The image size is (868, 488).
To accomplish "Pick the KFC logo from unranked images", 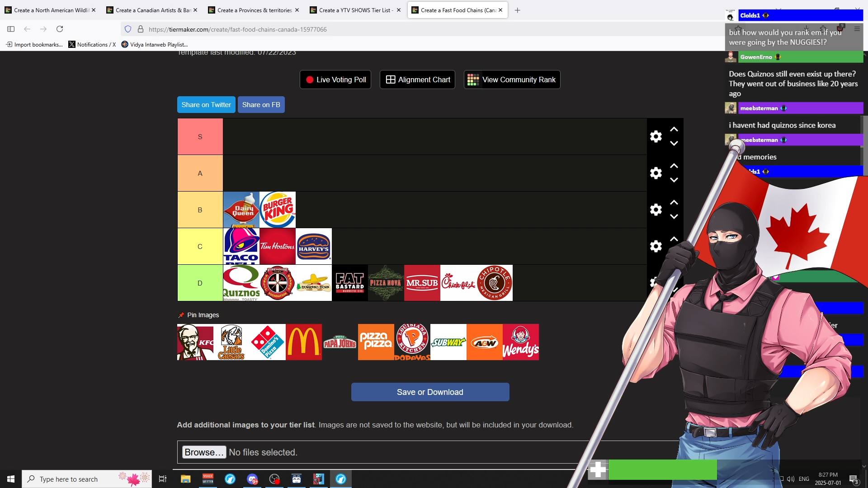I will pos(195,342).
